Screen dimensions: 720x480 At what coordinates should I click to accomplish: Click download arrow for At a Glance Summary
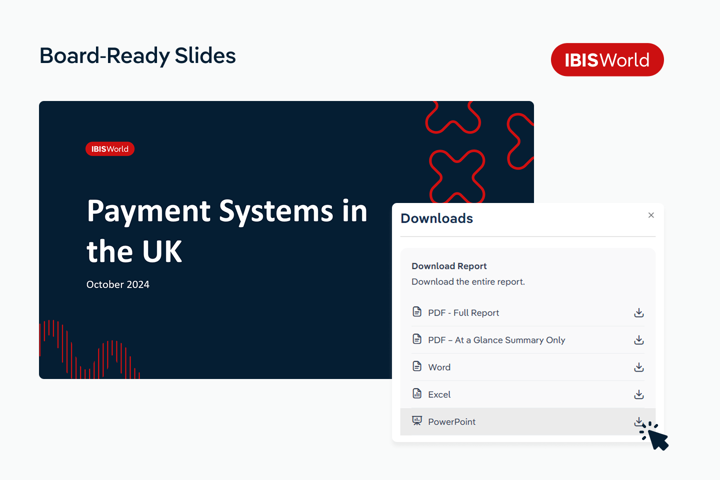click(638, 340)
